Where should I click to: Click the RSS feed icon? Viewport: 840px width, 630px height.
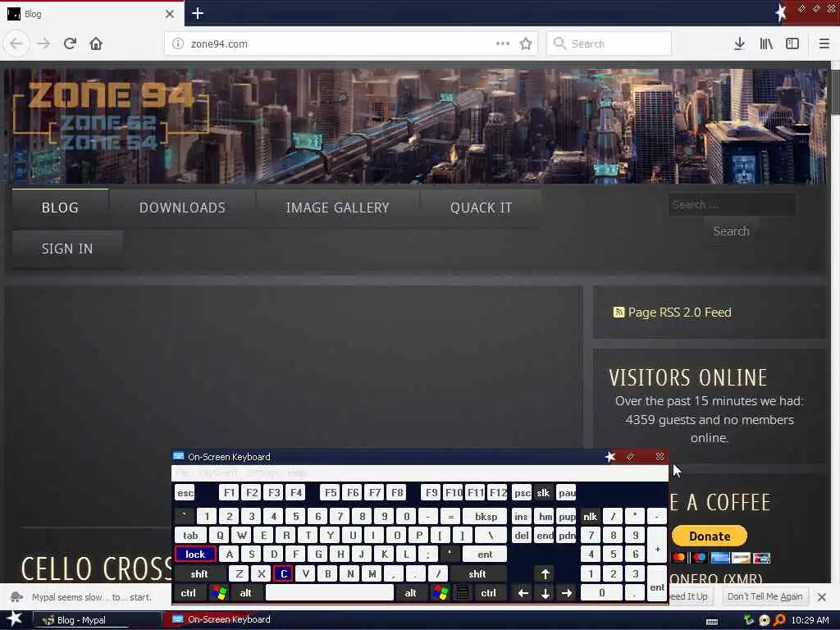click(619, 313)
